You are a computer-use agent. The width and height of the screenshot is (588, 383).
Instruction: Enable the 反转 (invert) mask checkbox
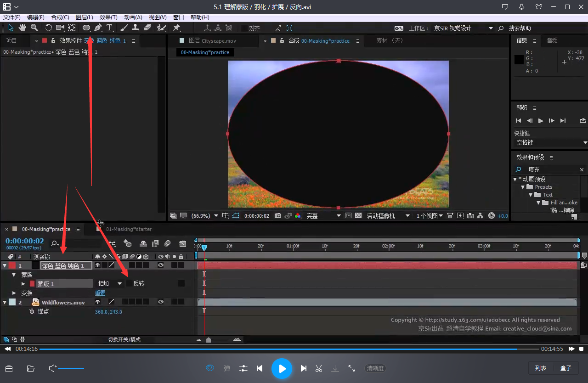pos(129,283)
